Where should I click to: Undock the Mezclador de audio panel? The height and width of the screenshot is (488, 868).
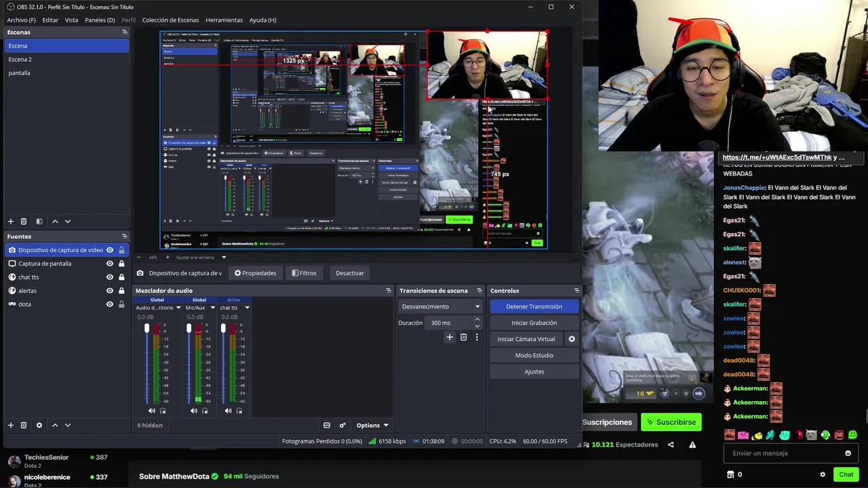[389, 290]
